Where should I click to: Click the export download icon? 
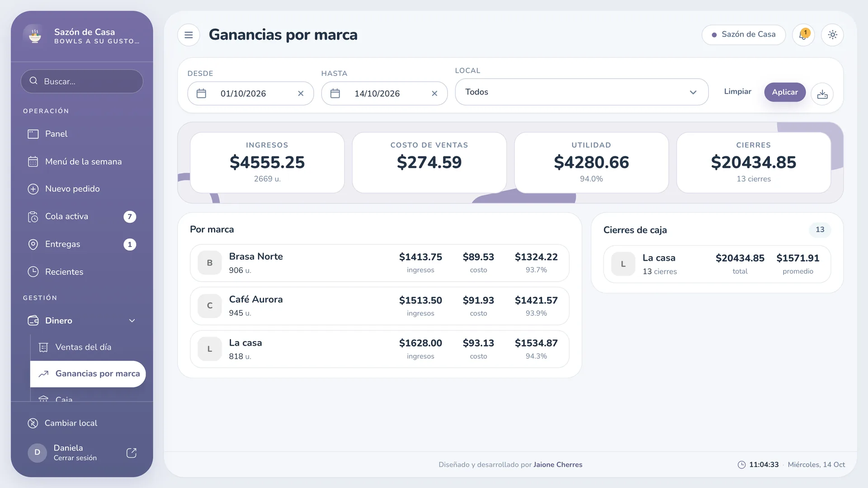(x=822, y=94)
